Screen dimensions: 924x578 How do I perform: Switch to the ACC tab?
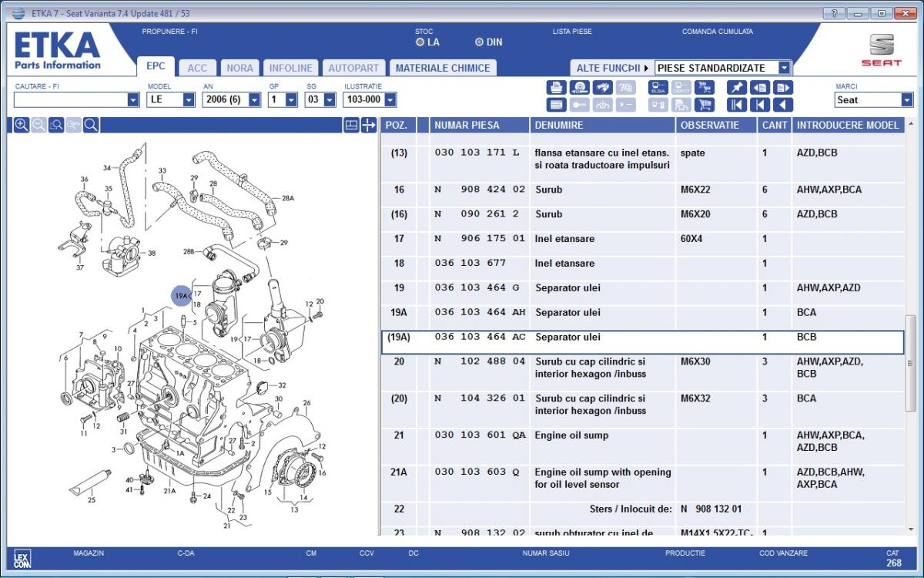[197, 68]
